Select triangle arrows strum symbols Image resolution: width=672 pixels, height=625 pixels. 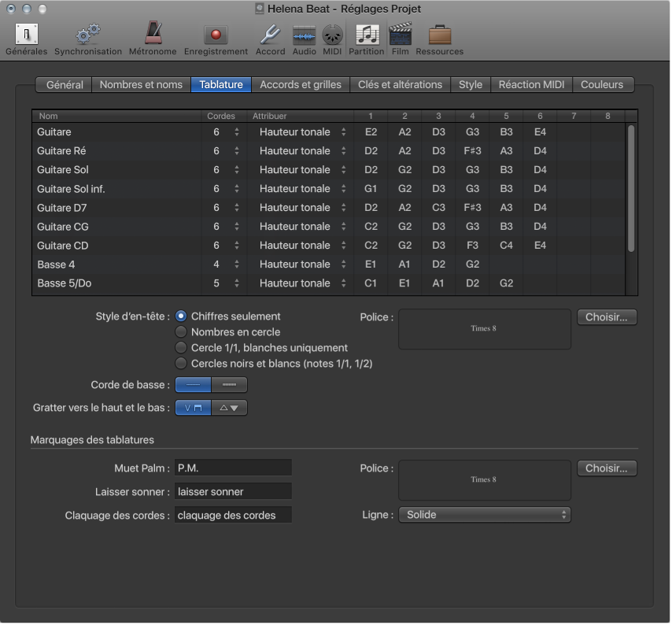(229, 408)
